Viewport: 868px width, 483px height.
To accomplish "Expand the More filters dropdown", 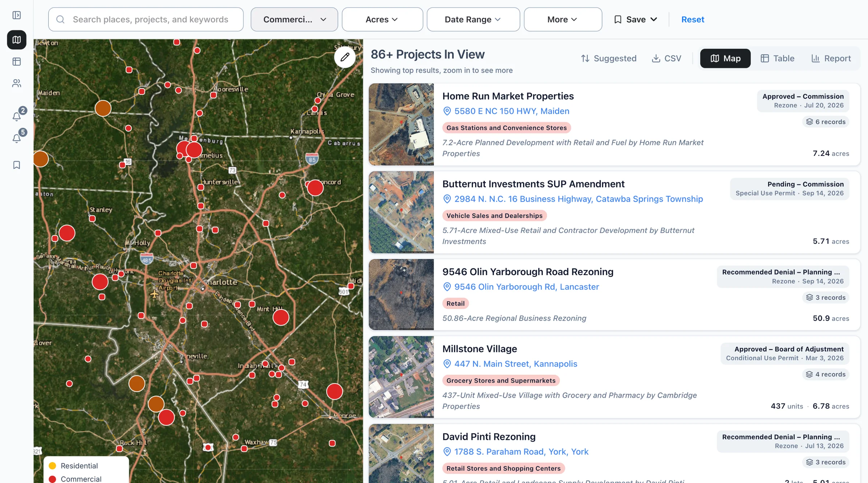I will pos(563,20).
